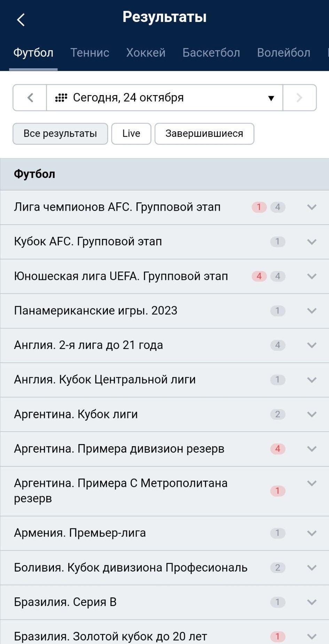Switch to the Хоккей tab

pyautogui.click(x=146, y=53)
